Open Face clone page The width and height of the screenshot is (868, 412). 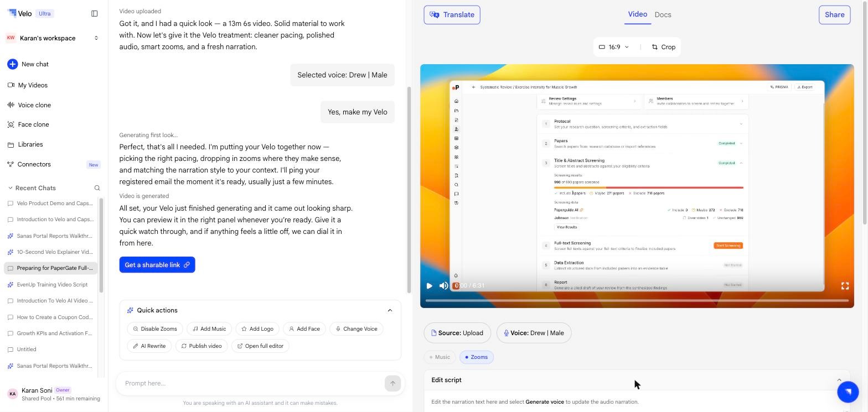(28, 124)
